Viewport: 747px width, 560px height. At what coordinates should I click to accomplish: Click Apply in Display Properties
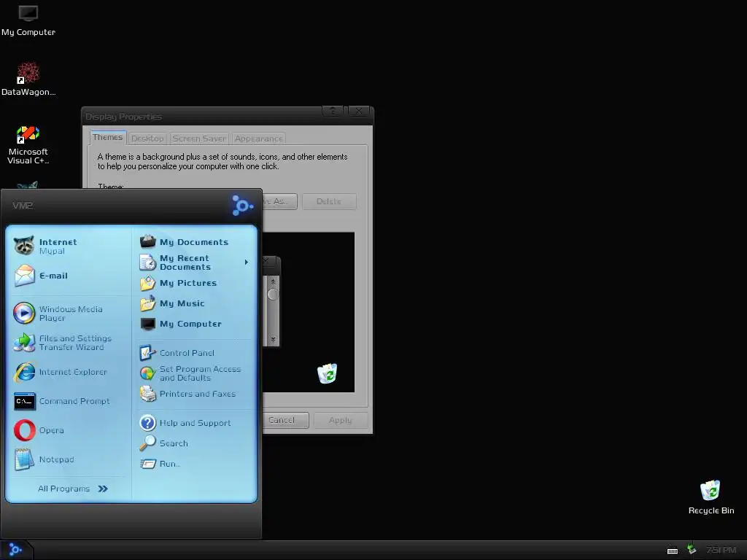(x=340, y=420)
